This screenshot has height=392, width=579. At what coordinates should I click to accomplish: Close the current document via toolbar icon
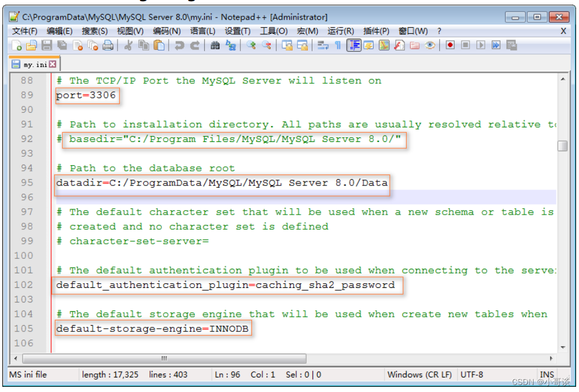click(x=77, y=45)
